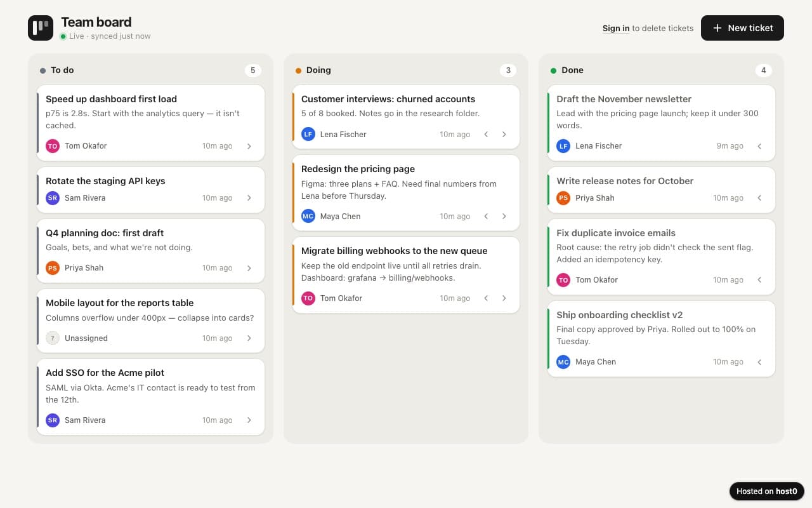Move 'Draft the November newsletter' back
This screenshot has width=812, height=508.
coord(760,146)
